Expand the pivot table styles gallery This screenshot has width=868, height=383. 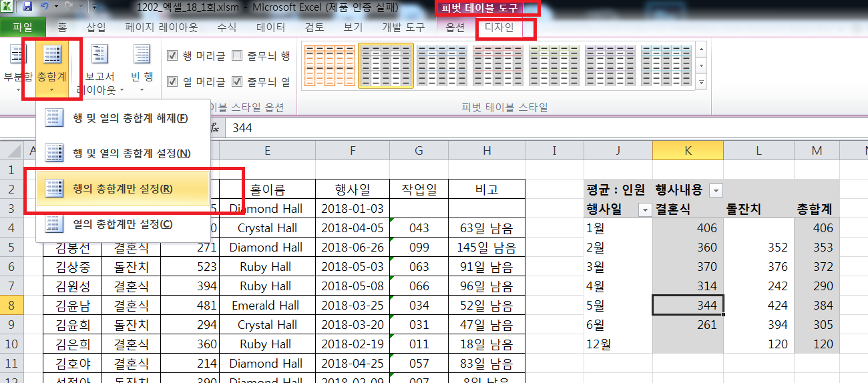point(701,83)
